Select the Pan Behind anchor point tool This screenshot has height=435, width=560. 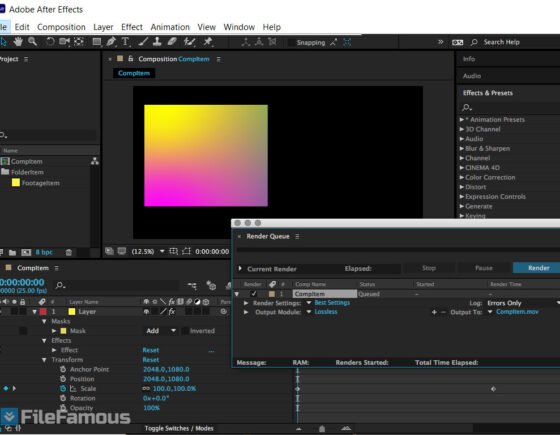79,42
